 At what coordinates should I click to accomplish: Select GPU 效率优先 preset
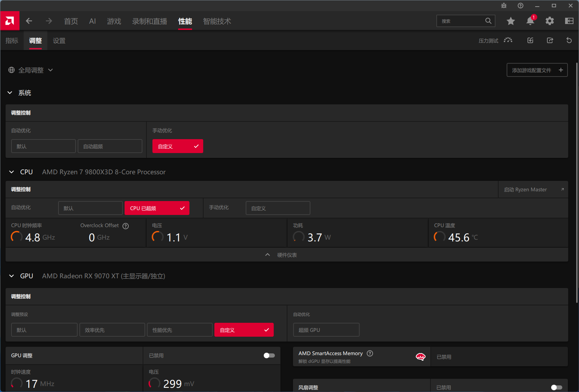point(112,330)
